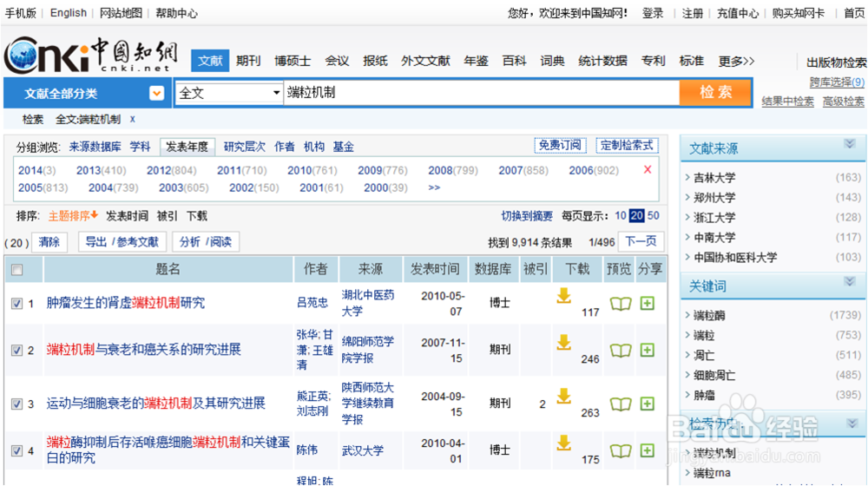Select source 浙江大学 in sidebar
The image size is (868, 486).
(714, 218)
